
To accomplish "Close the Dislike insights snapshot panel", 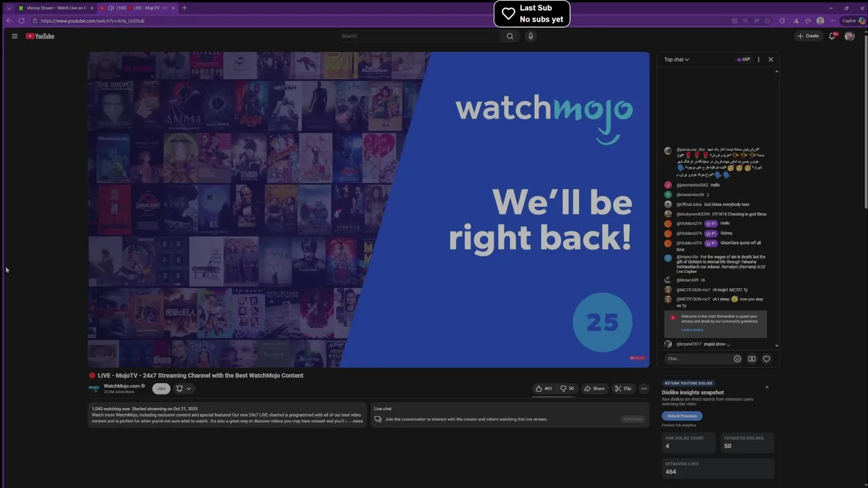I will pos(767,387).
